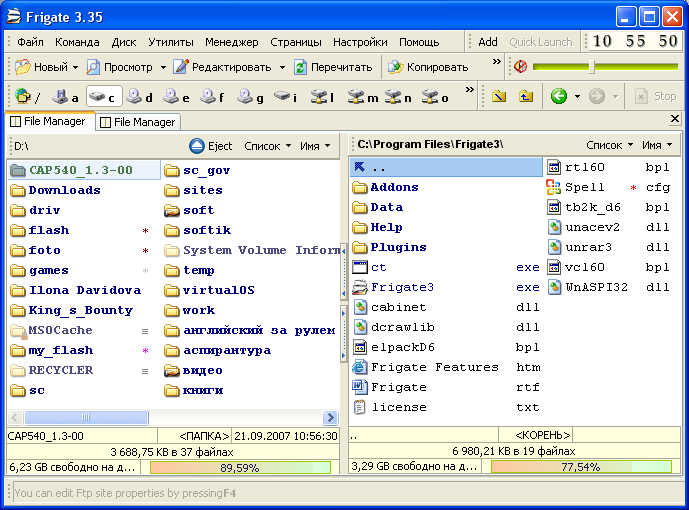Click right panel 77,54% disk usage bar
Screen dimensions: 689x510
point(581,467)
